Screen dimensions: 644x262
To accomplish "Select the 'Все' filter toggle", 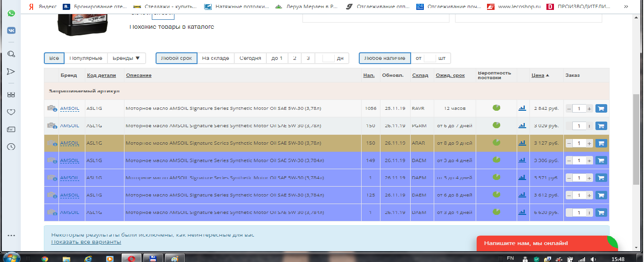I will pyautogui.click(x=54, y=58).
